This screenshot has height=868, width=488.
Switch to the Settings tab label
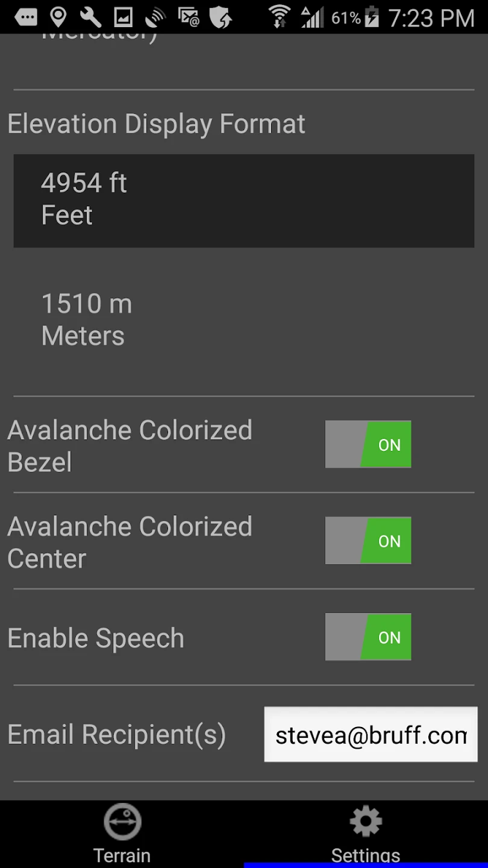366,855
